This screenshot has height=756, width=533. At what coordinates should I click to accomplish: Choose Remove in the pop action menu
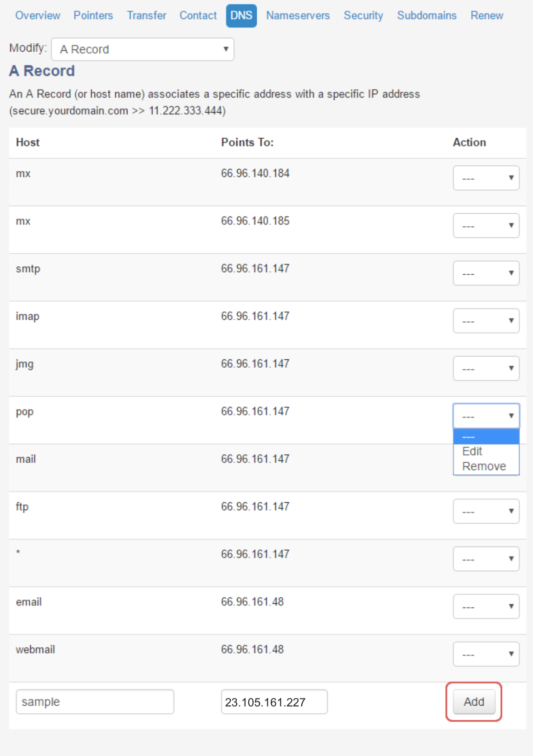click(484, 466)
